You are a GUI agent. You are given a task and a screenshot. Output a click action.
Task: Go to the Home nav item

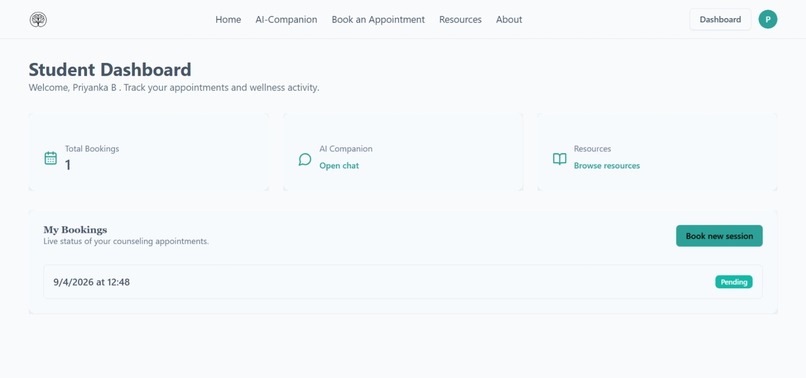click(228, 20)
